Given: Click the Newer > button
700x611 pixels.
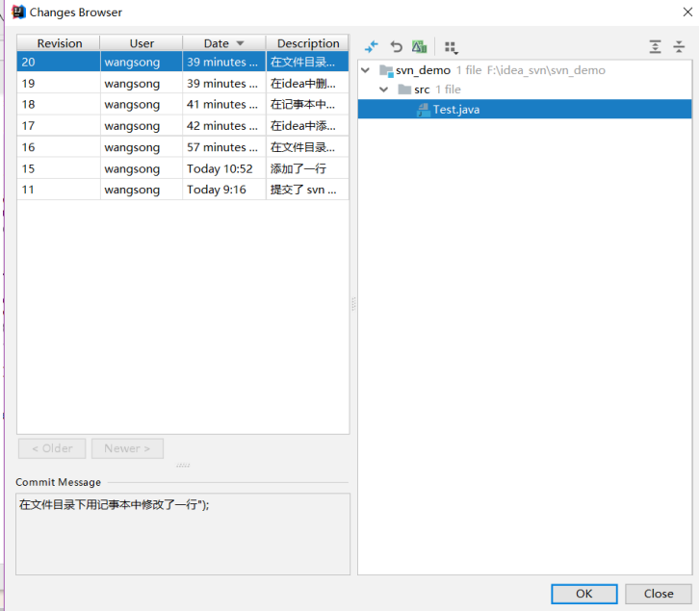Looking at the screenshot, I should 127,448.
